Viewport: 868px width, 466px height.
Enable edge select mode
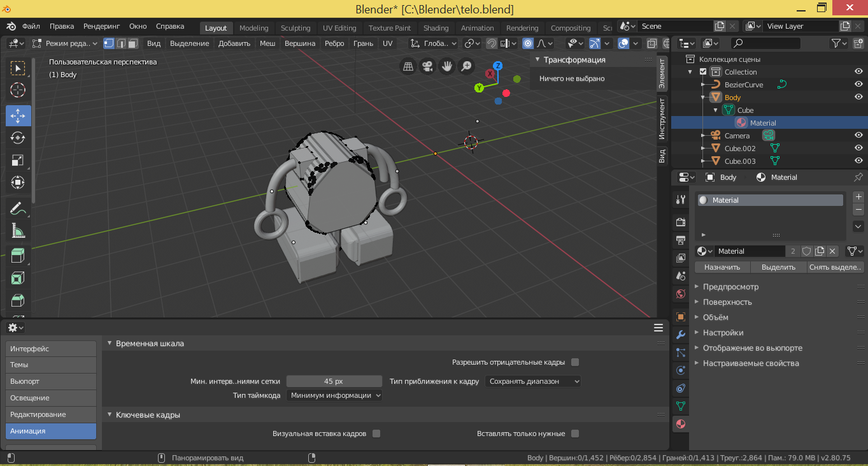click(x=120, y=43)
